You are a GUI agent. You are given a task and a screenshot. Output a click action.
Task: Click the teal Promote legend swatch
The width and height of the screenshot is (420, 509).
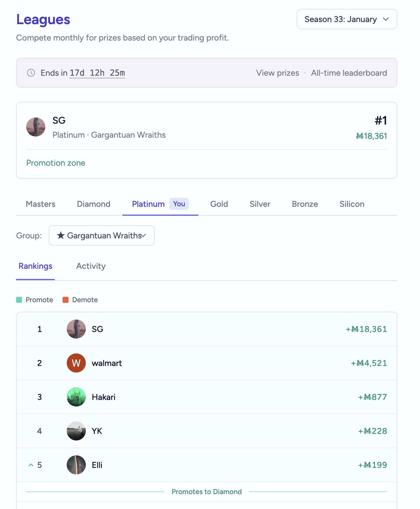pyautogui.click(x=19, y=300)
